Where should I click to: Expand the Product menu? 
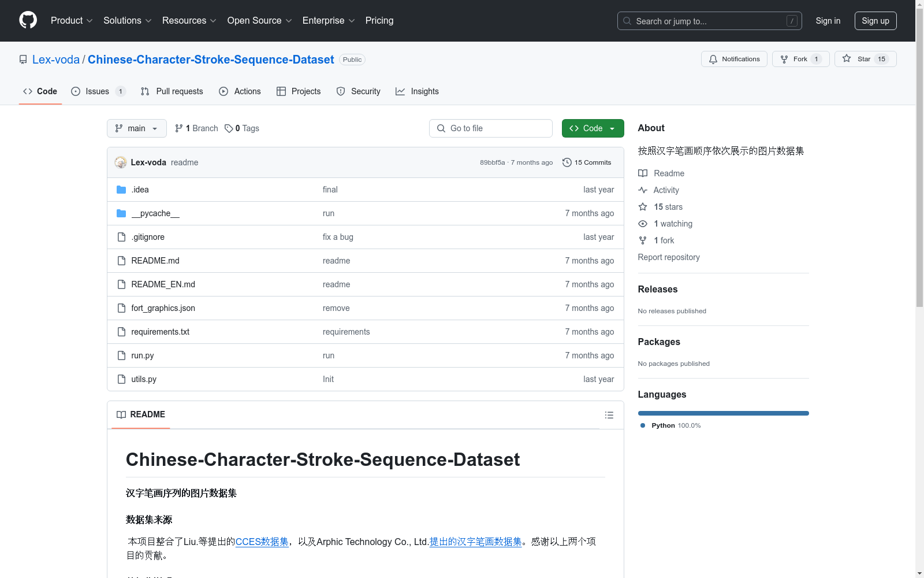[72, 20]
